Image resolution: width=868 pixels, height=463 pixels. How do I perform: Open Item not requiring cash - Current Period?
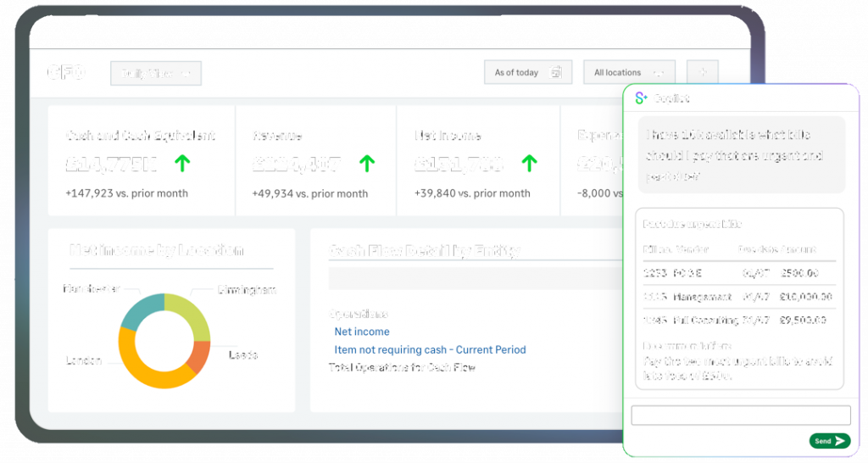point(430,349)
